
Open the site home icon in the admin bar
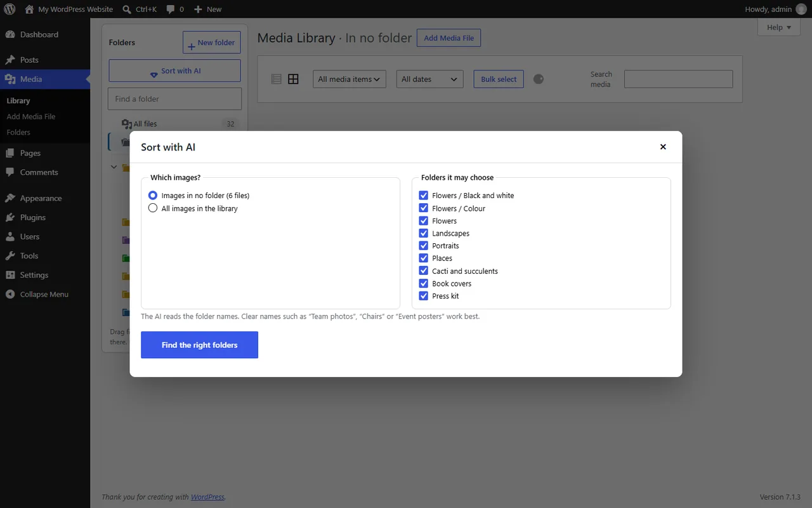coord(29,9)
